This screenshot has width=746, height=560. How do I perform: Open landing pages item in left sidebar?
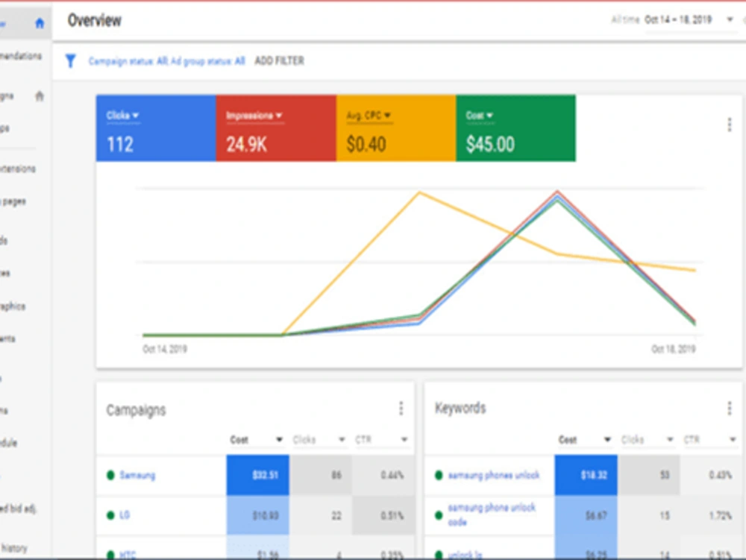[13, 201]
